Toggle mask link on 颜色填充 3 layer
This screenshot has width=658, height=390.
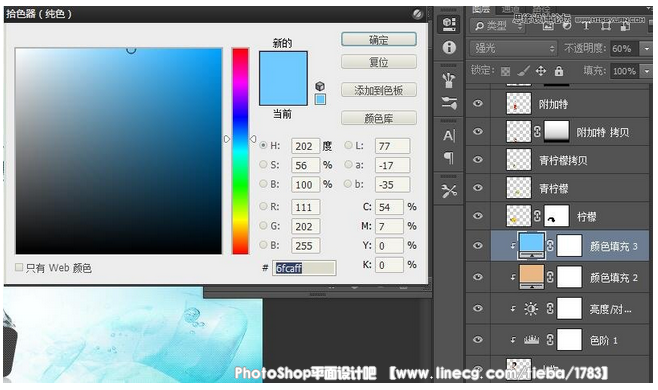click(550, 246)
